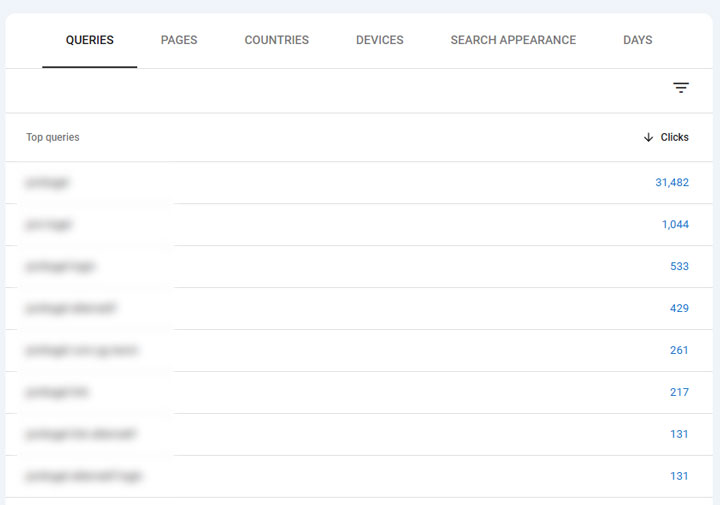
Task: Click the down arrow beside Clicks
Action: click(x=648, y=137)
